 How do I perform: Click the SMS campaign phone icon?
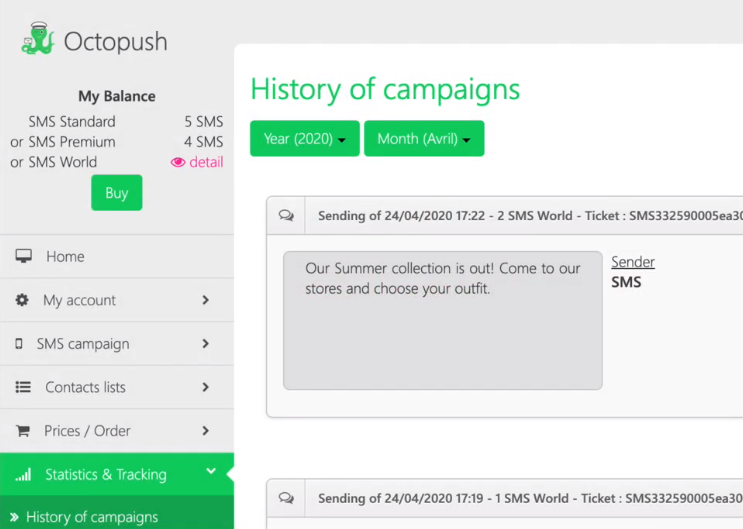(19, 344)
